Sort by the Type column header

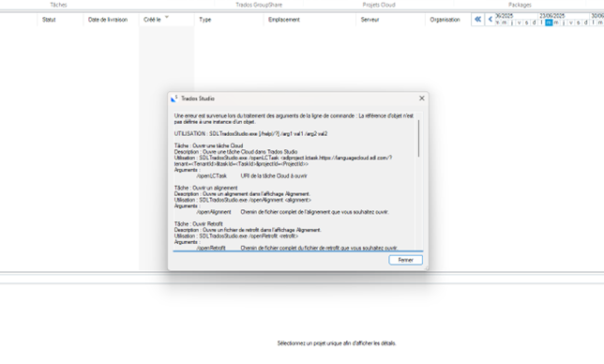click(x=204, y=20)
